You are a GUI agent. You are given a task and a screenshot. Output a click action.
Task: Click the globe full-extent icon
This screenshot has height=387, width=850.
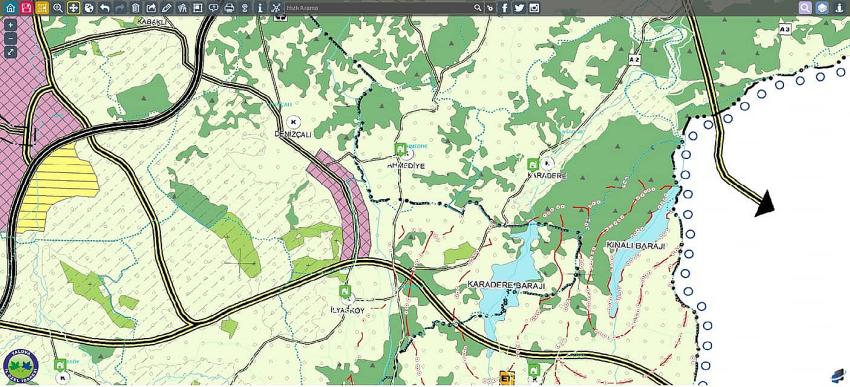[89, 8]
